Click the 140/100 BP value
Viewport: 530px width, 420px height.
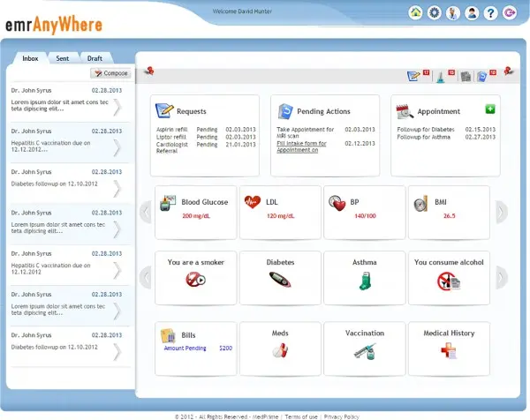(x=365, y=216)
